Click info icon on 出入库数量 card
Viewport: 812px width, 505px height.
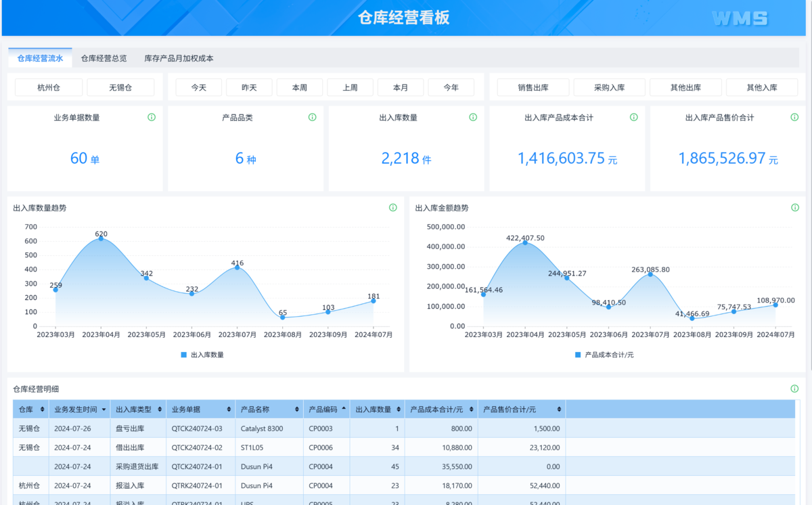[x=473, y=117]
